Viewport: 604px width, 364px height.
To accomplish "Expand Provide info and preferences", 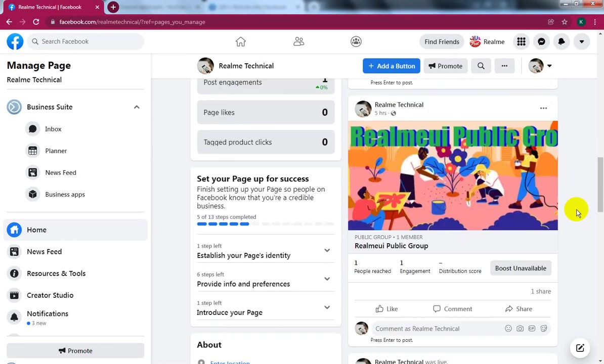I will pyautogui.click(x=327, y=279).
